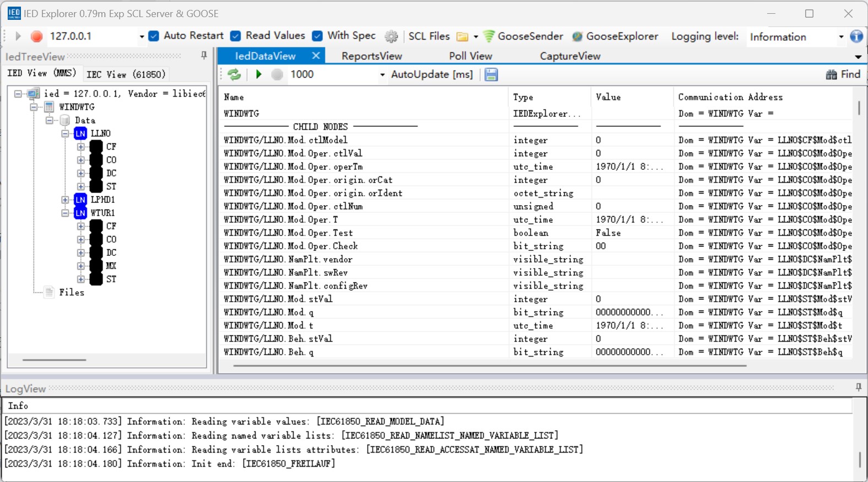Image resolution: width=868 pixels, height=482 pixels.
Task: Click the red stop connection icon
Action: click(x=37, y=36)
